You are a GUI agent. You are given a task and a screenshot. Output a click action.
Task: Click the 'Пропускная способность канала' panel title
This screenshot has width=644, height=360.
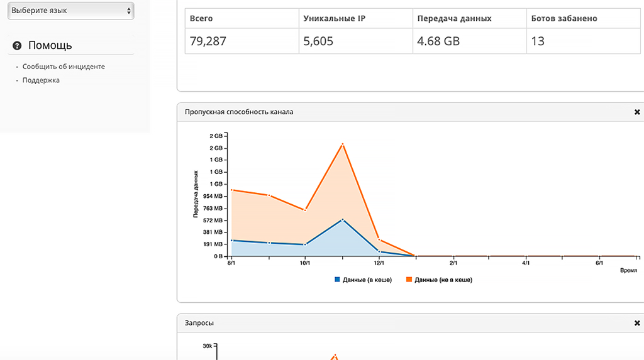click(239, 112)
